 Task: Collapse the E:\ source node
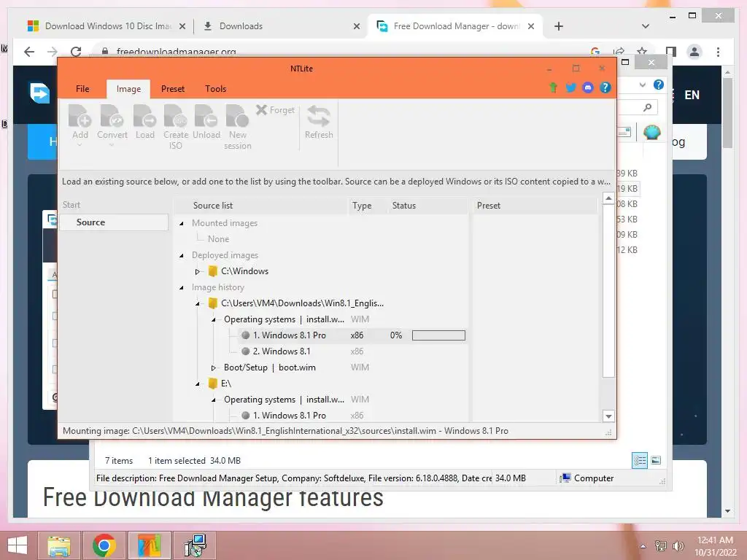point(197,384)
